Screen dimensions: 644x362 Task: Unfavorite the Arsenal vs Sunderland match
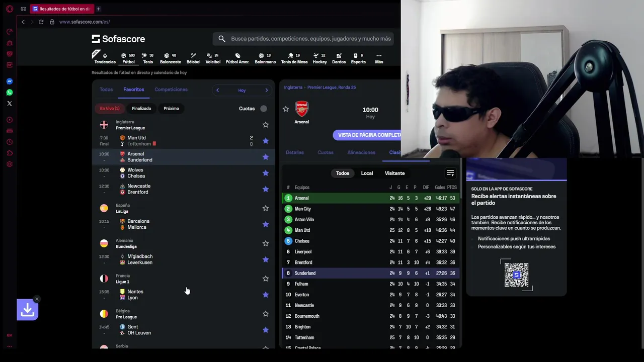coord(266,157)
